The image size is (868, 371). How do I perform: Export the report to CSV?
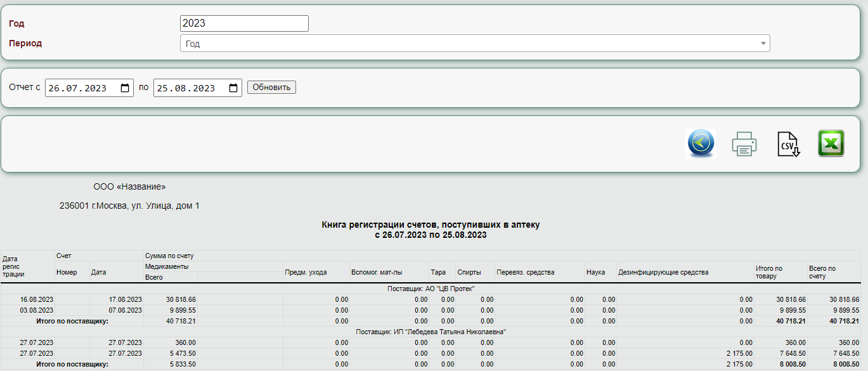click(x=788, y=143)
